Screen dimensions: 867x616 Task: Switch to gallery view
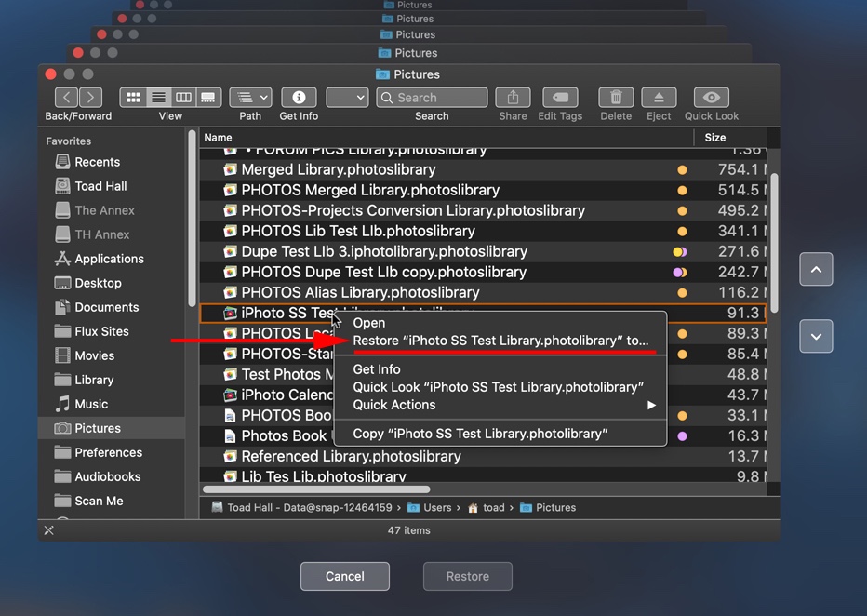pos(208,98)
